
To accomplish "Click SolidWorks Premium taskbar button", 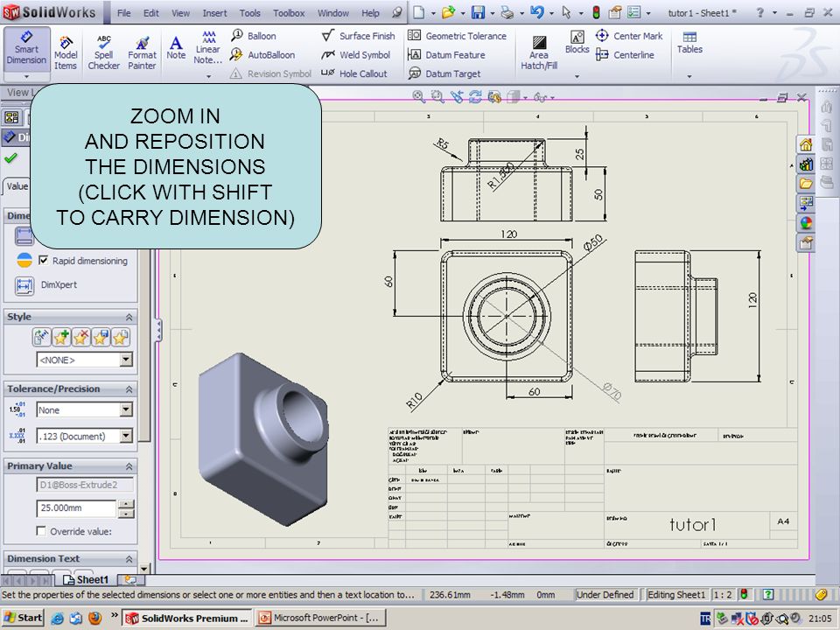I will 187,618.
